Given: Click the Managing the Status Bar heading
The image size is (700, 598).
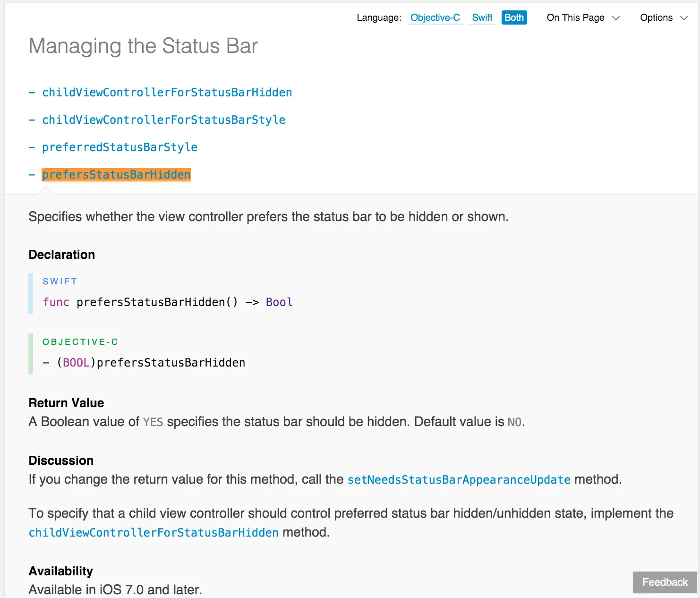Looking at the screenshot, I should [143, 46].
